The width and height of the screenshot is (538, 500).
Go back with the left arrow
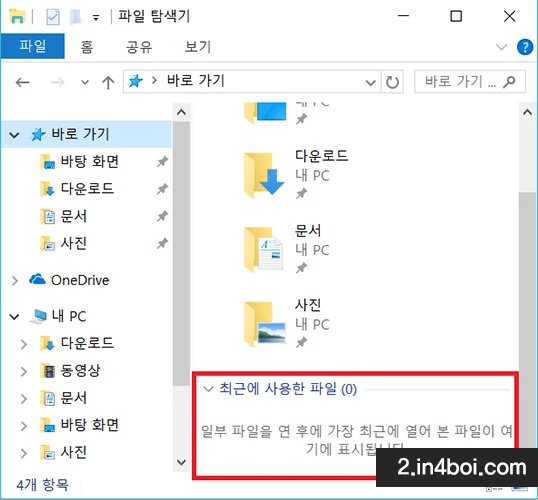(23, 82)
